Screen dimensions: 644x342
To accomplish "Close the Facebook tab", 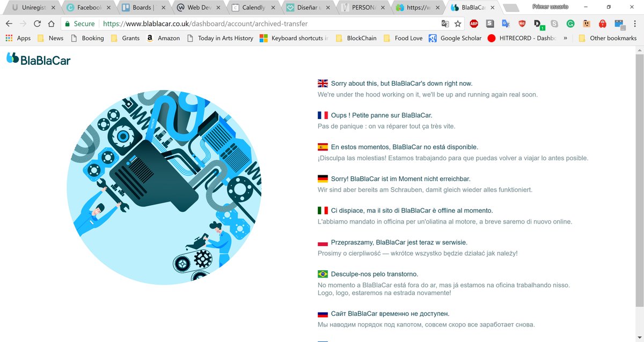I will click(x=108, y=8).
